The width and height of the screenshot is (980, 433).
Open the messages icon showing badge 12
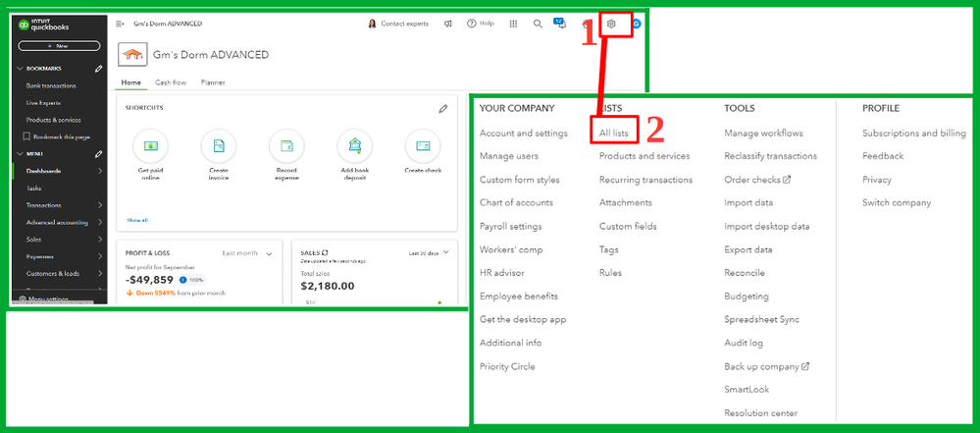pos(560,24)
